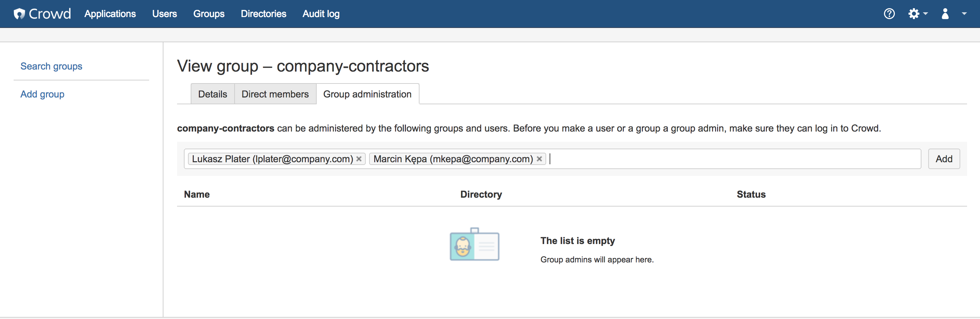The height and width of the screenshot is (319, 980).
Task: Click the Add button
Action: click(x=944, y=159)
